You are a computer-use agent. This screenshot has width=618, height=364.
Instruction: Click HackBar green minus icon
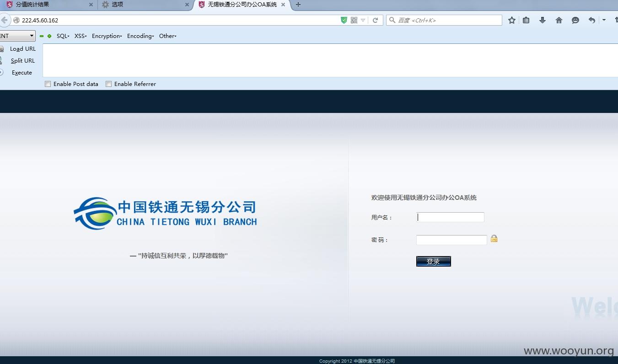[x=42, y=36]
